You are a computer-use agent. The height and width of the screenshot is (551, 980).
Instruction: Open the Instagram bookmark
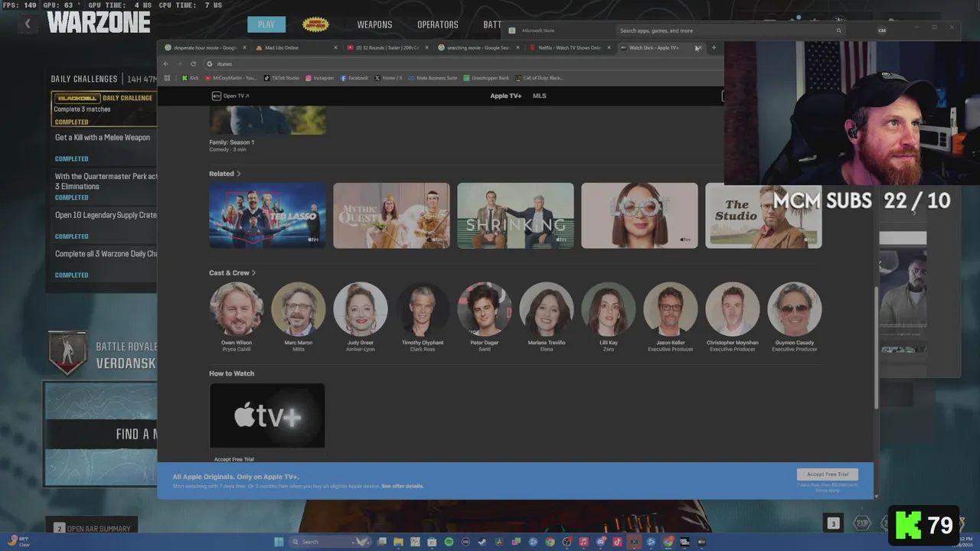[x=320, y=78]
